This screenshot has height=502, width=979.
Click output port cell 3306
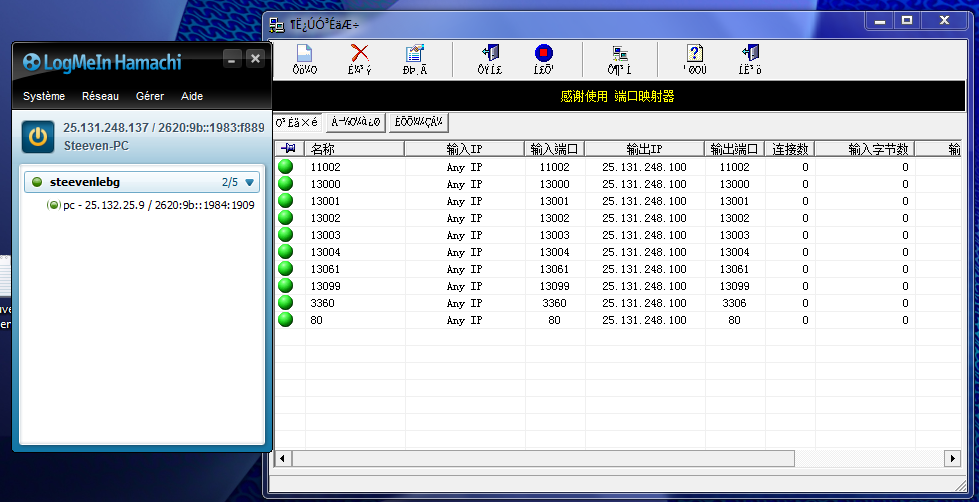(734, 303)
